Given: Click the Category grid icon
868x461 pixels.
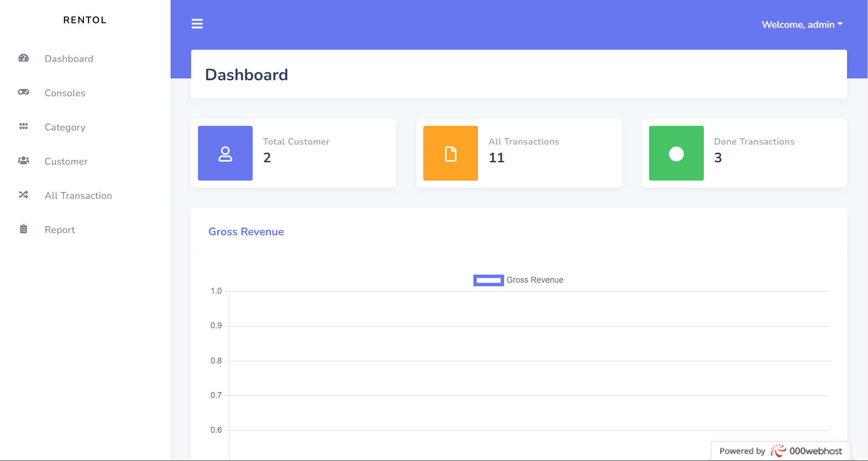Looking at the screenshot, I should [23, 126].
